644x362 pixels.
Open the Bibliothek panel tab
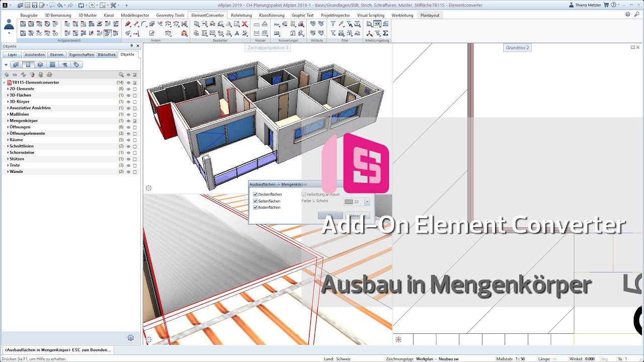coord(107,54)
